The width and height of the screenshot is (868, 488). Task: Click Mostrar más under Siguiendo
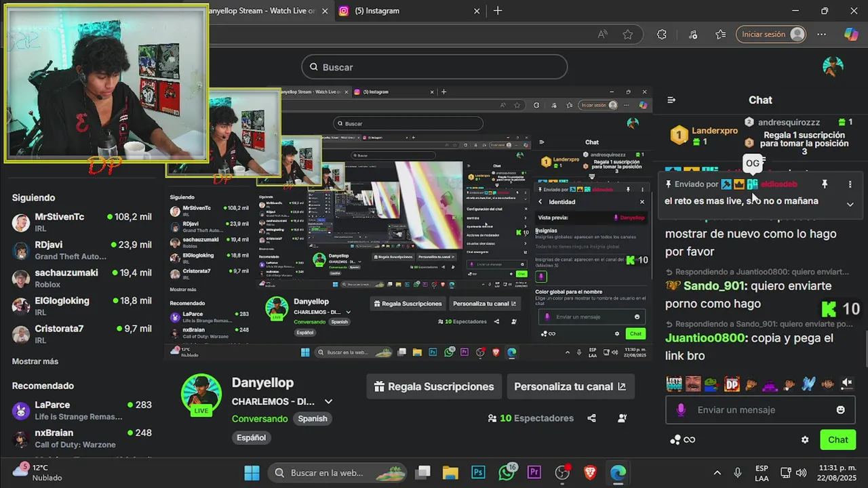pyautogui.click(x=35, y=361)
